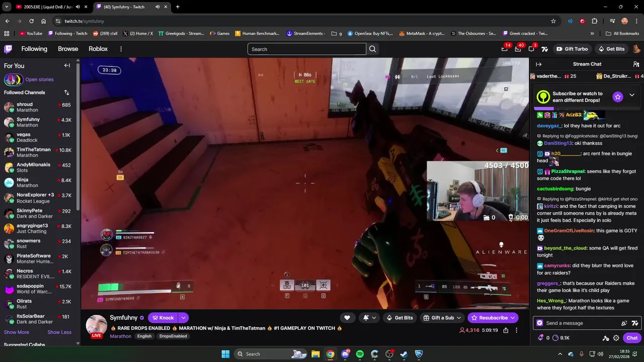Expand the Drops banner chevron
Image resolution: width=644 pixels, height=362 pixels.
pyautogui.click(x=632, y=95)
